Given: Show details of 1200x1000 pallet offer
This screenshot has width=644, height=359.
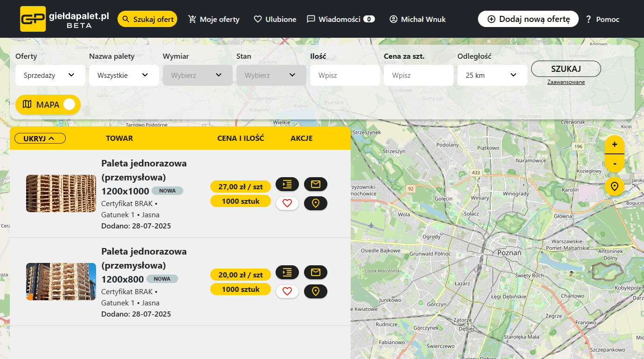Looking at the screenshot, I should (x=287, y=184).
